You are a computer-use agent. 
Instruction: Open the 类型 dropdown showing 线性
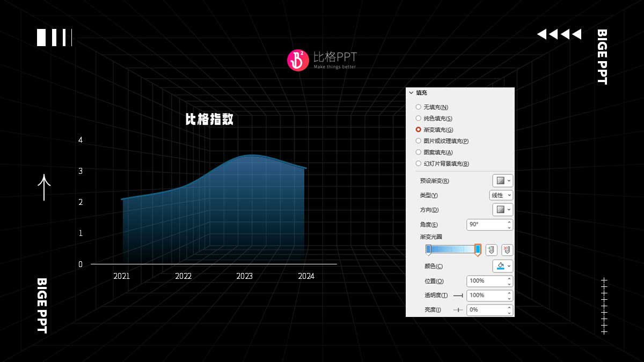[501, 195]
